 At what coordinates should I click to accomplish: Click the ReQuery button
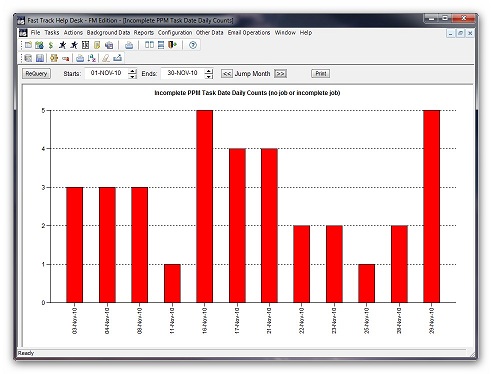[36, 74]
